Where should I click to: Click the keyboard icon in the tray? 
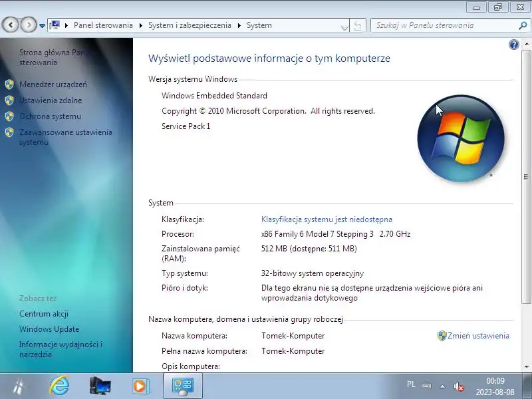click(426, 386)
